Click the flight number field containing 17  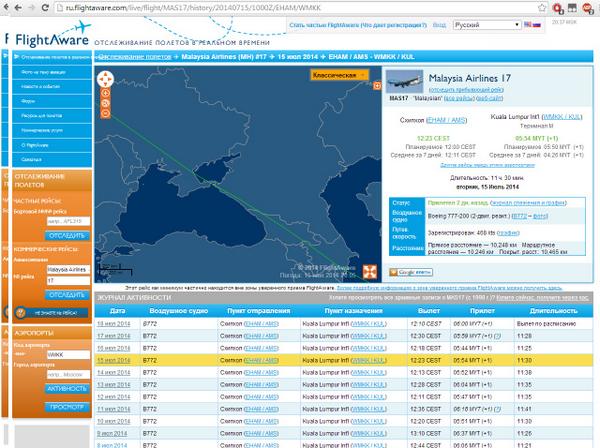pyautogui.click(x=68, y=281)
